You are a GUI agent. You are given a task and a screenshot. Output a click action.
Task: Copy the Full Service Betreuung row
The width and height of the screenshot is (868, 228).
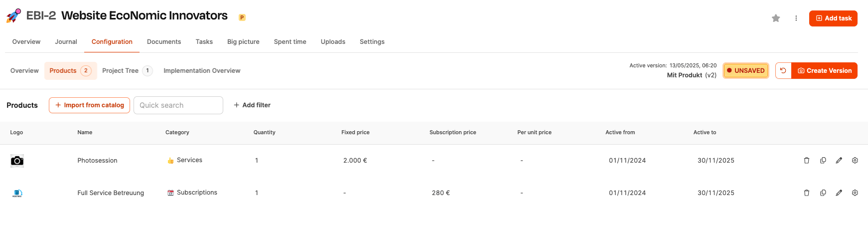point(823,193)
